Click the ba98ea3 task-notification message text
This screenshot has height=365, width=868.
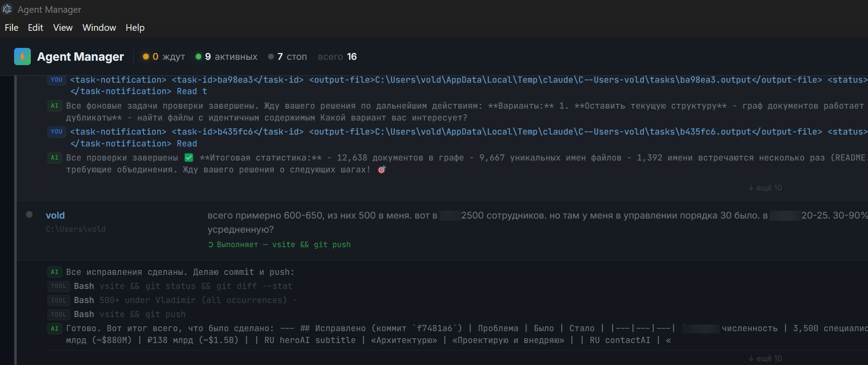(469, 85)
